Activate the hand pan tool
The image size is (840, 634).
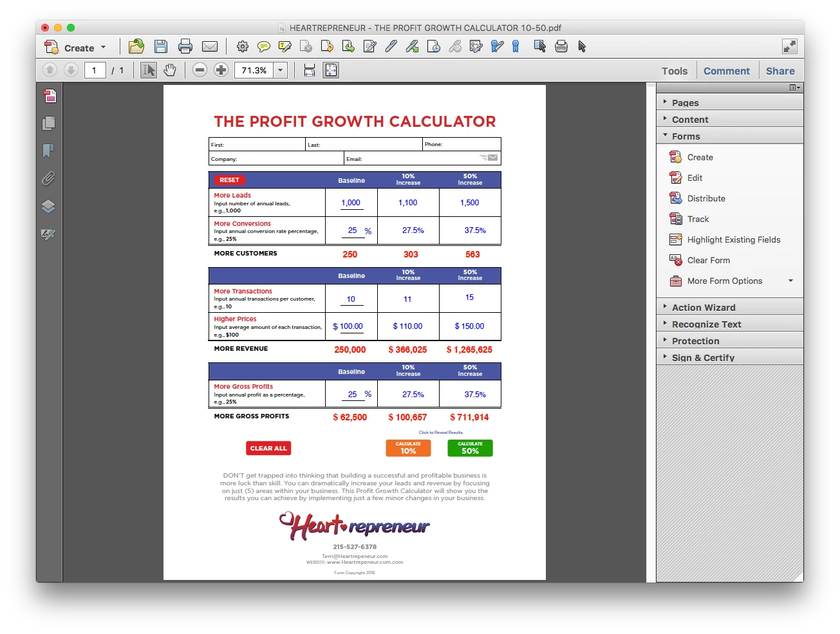170,70
